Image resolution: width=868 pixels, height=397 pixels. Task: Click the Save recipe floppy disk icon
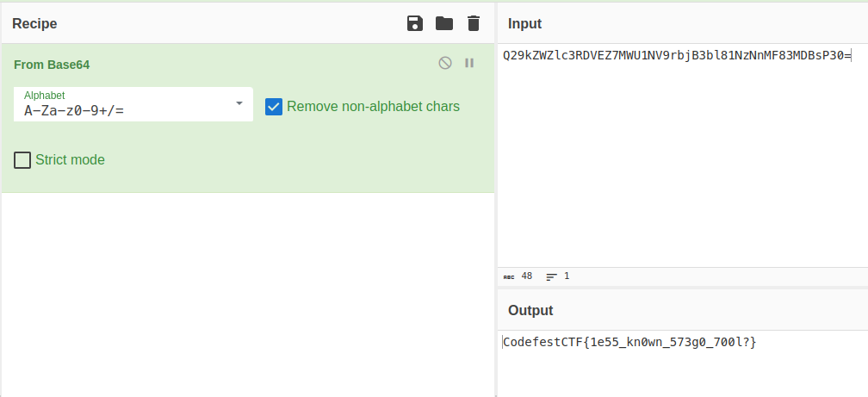pos(415,23)
